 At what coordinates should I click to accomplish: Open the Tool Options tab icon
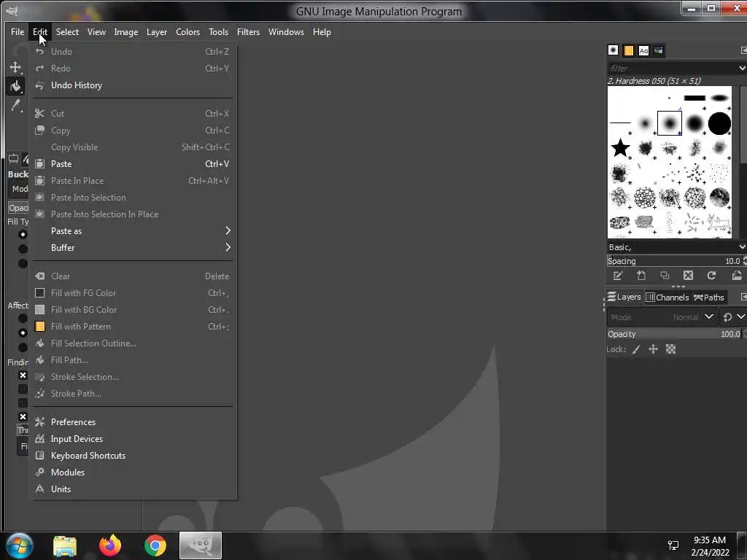[x=13, y=158]
